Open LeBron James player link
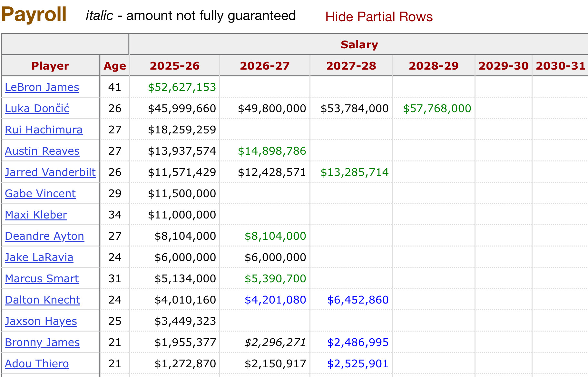The width and height of the screenshot is (588, 377). (42, 87)
